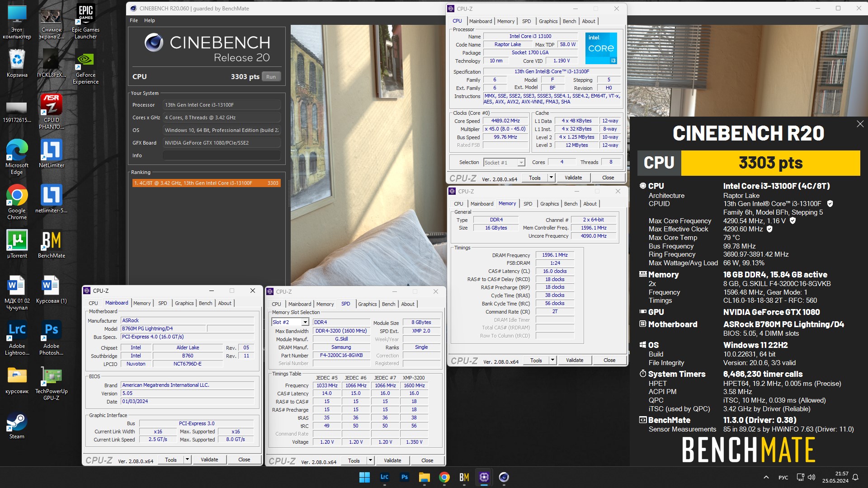This screenshot has width=868, height=488.
Task: Open Cinebench Help menu
Action: [150, 20]
